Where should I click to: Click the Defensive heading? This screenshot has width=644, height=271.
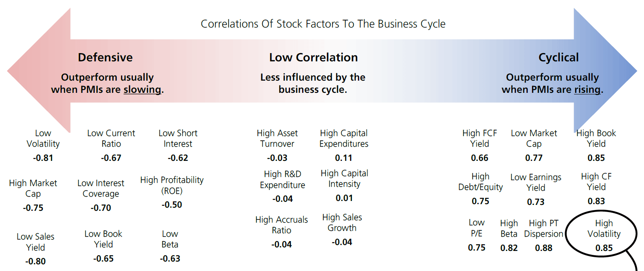[105, 57]
